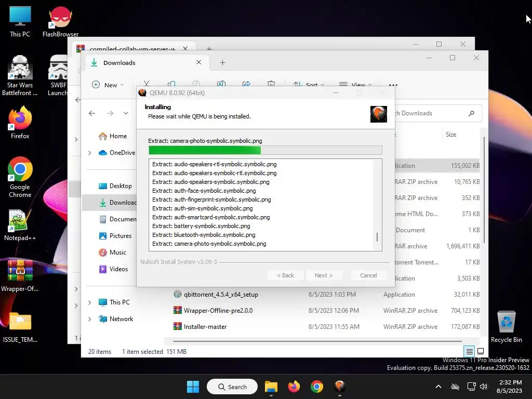
Task: Show hidden system tray icons
Action: point(438,387)
